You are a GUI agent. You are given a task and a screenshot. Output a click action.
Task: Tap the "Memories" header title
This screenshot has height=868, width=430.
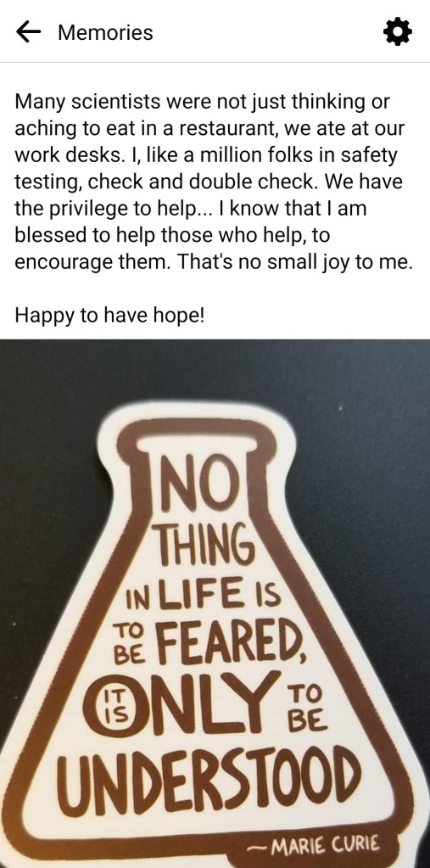click(x=105, y=32)
